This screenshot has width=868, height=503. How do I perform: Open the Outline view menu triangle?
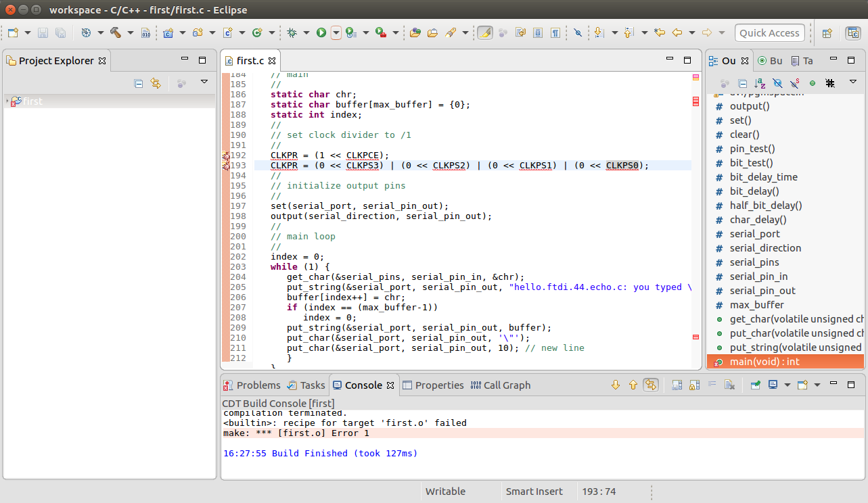[852, 82]
